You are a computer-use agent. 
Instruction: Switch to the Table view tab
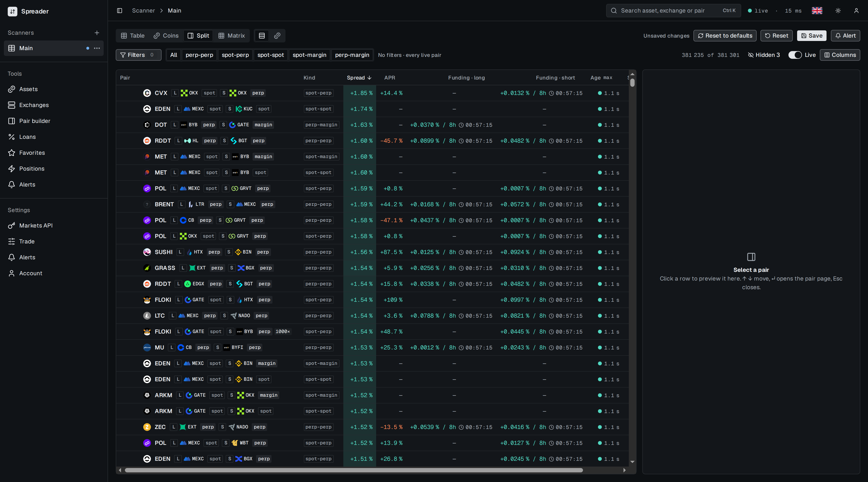[133, 36]
